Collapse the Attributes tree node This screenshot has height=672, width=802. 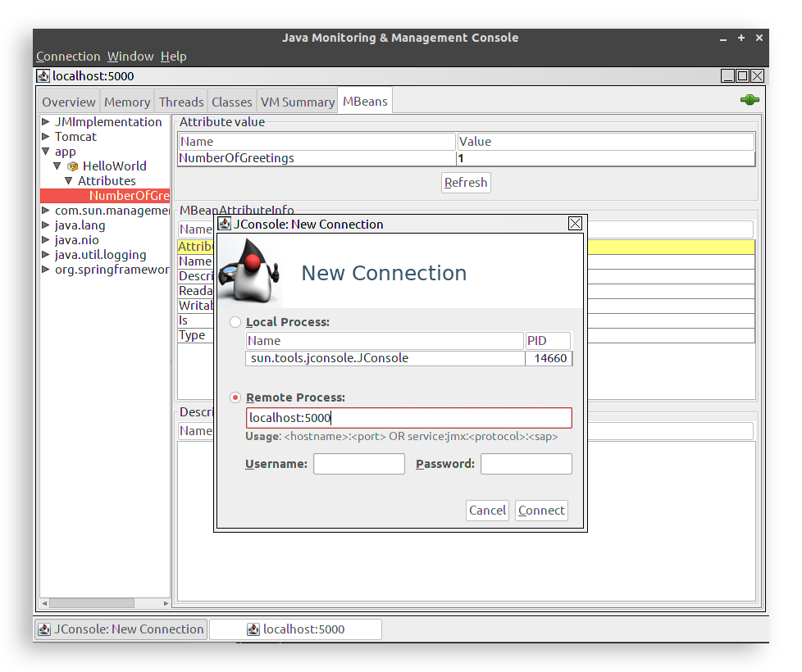click(69, 181)
